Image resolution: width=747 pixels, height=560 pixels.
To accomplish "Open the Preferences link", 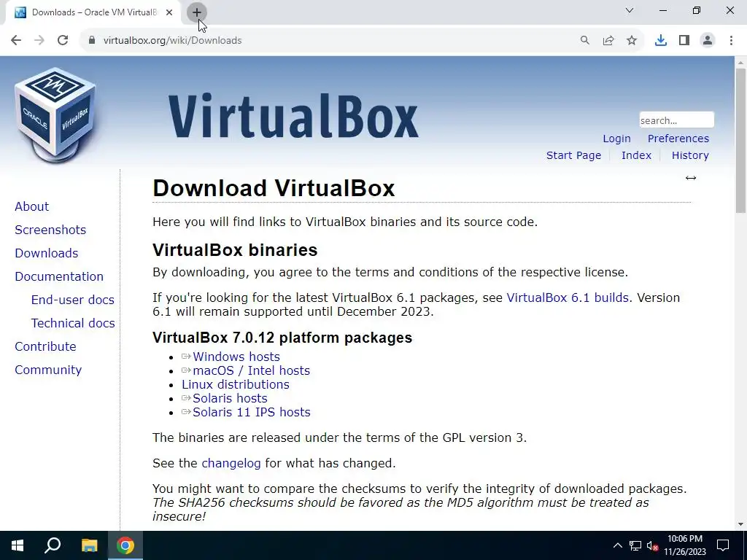I will tap(678, 139).
